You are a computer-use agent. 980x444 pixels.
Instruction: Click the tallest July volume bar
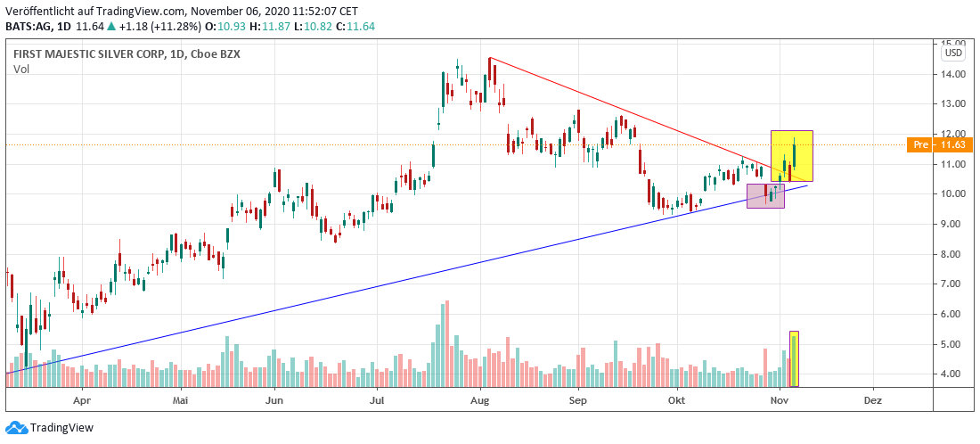(x=447, y=343)
